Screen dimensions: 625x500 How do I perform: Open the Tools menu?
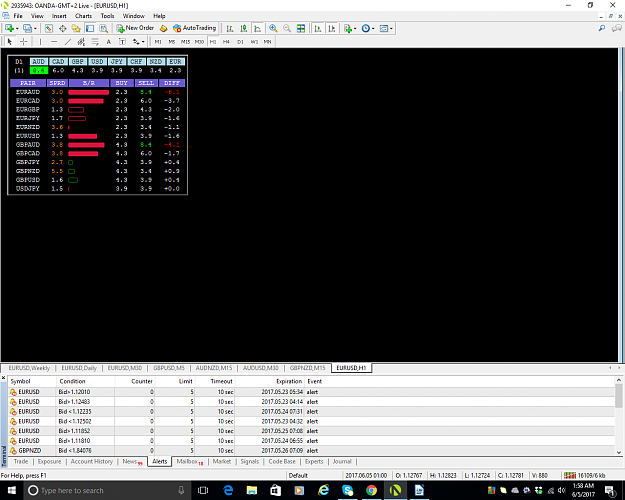[107, 16]
